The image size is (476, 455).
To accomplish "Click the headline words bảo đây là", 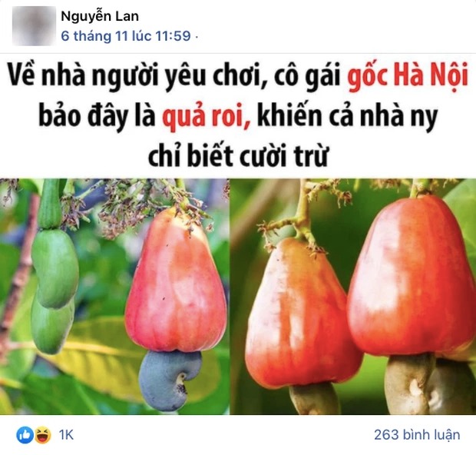I will [97, 117].
